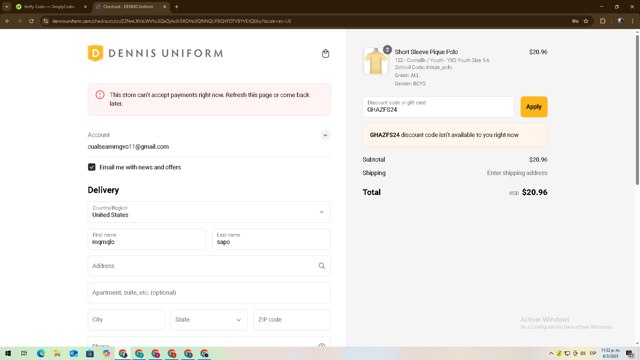Open the State dropdown
Image resolution: width=640 pixels, height=360 pixels.
point(209,320)
